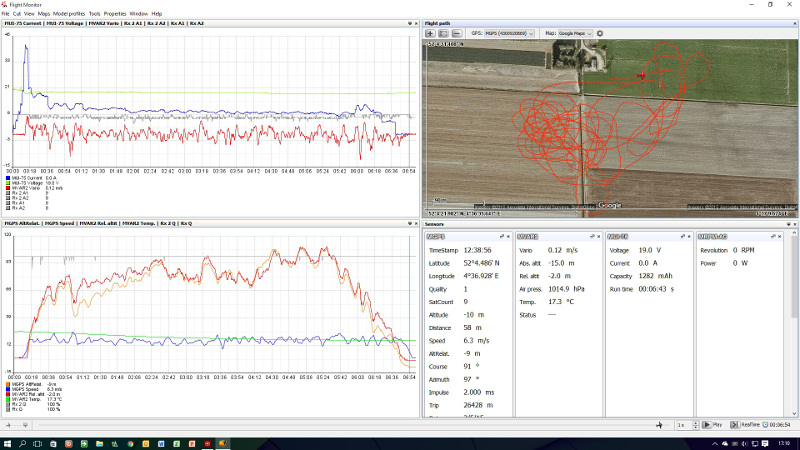
Task: Open the Window menu
Action: 138,14
